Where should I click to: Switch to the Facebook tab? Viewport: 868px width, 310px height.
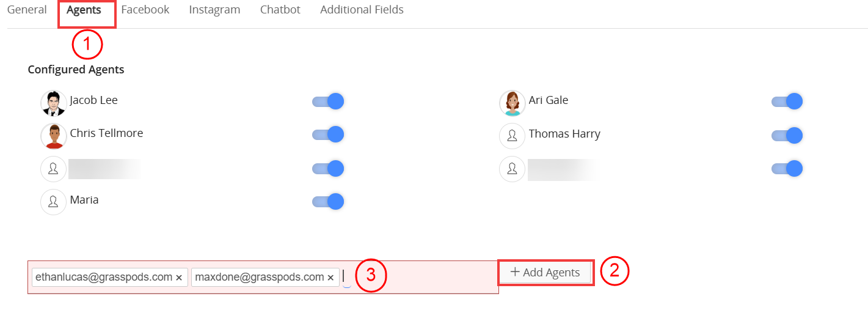click(145, 10)
